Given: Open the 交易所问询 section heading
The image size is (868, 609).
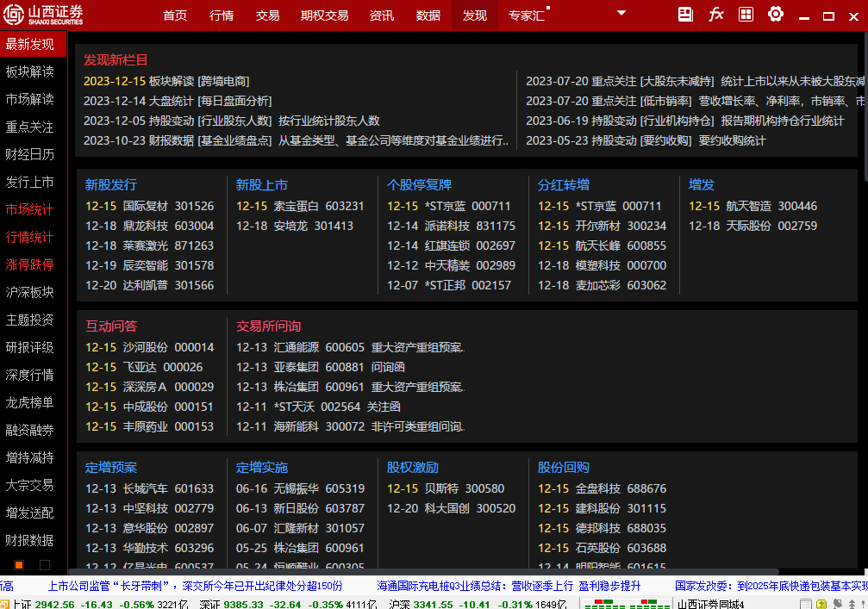Looking at the screenshot, I should point(268,326).
